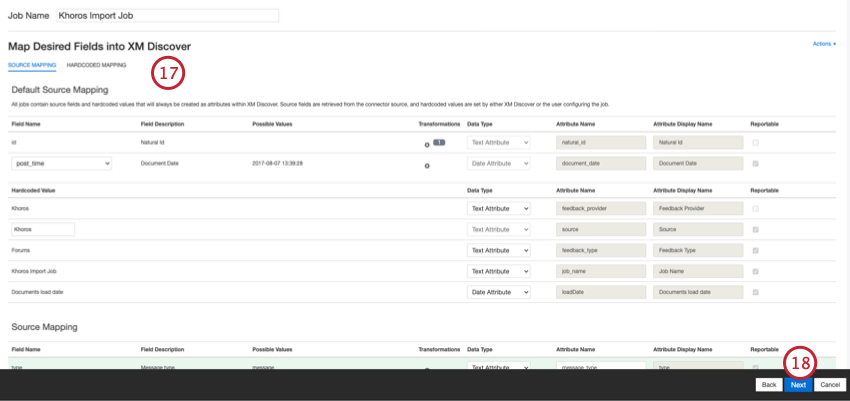The width and height of the screenshot is (850, 401).
Task: Click the natural_id attribute name field
Action: [601, 143]
